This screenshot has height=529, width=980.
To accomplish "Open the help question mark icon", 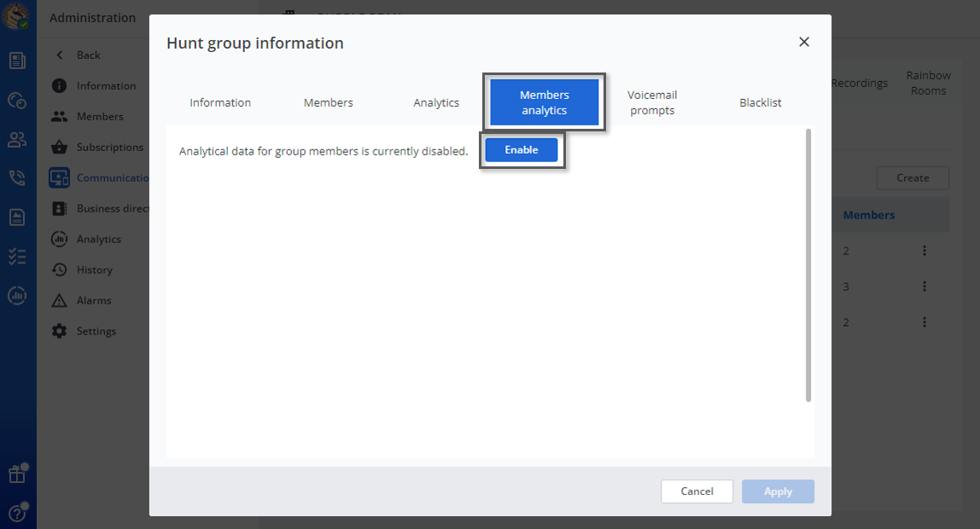I will tap(16, 513).
